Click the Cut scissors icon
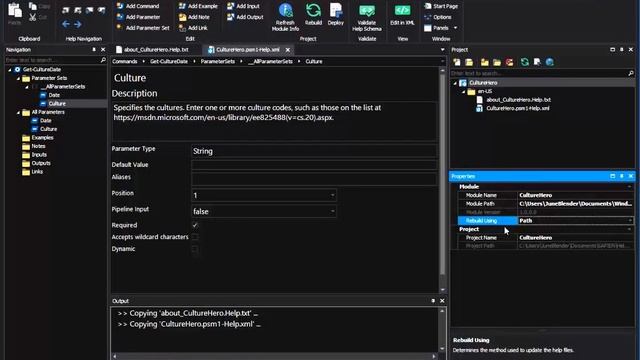The image size is (640, 360). pyautogui.click(x=33, y=17)
